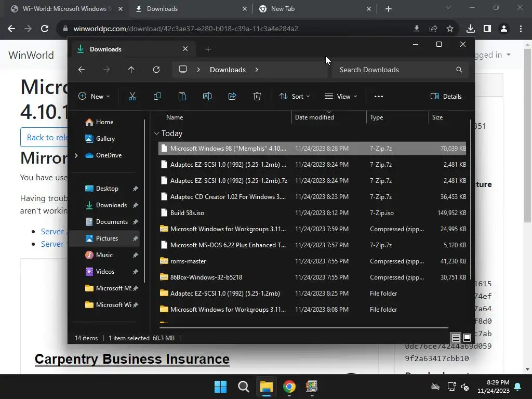Open the See more ellipsis menu

(x=379, y=96)
